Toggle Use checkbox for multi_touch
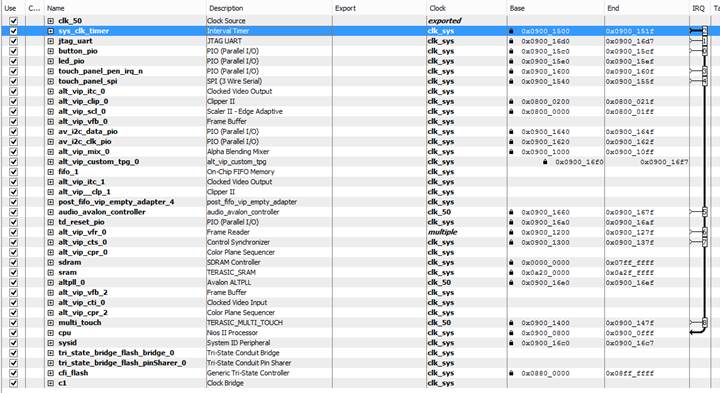Screen dimensions: 720x393 13,323
